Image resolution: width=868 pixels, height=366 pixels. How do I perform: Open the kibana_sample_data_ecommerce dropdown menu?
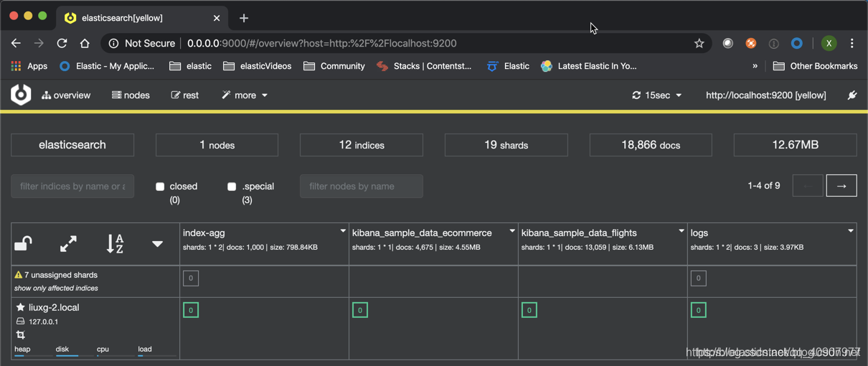512,231
